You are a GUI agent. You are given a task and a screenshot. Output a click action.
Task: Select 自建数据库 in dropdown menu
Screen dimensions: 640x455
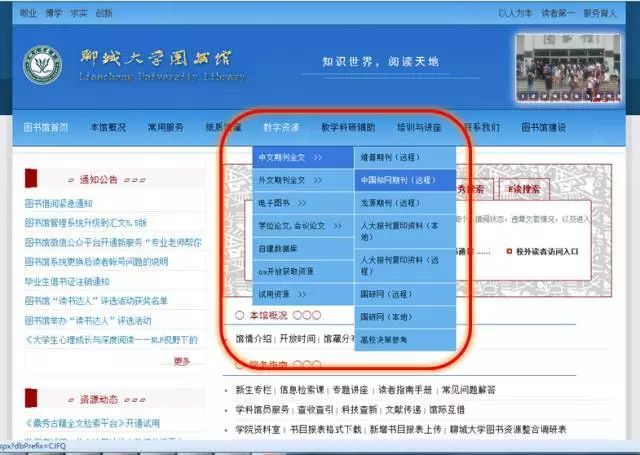tap(303, 249)
